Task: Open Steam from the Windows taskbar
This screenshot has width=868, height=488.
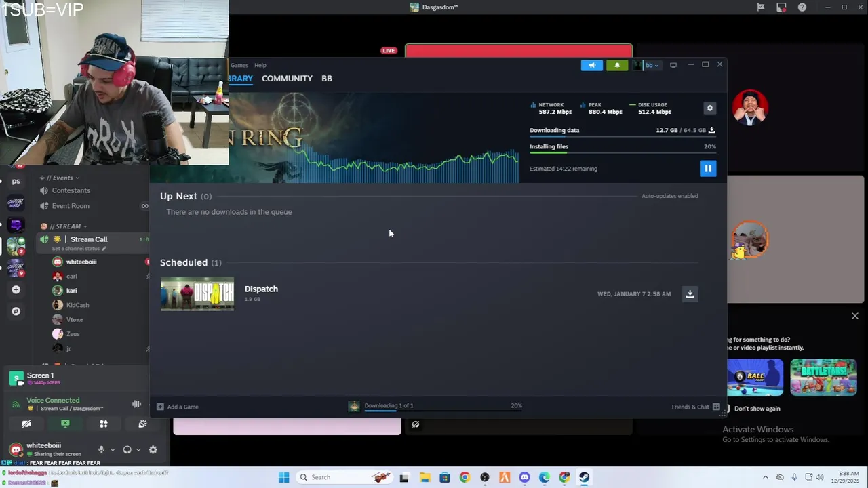Action: coord(584,477)
